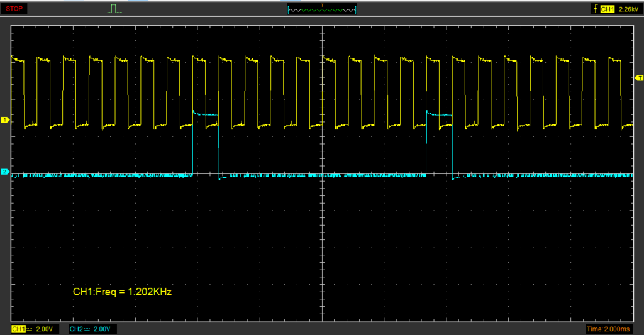Click the 2.26kV trigger level readout
This screenshot has height=335, width=644.
(628, 9)
